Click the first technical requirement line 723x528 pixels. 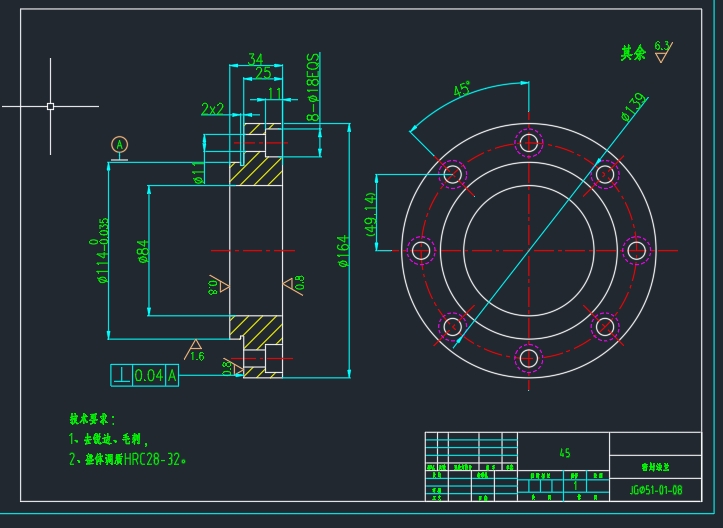108,439
